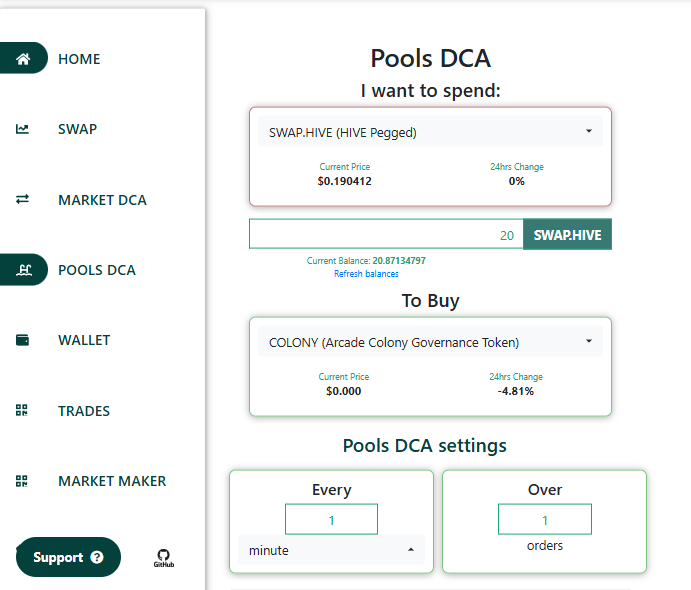Click the current balance 20.87134797
This screenshot has width=691, height=590.
point(399,260)
